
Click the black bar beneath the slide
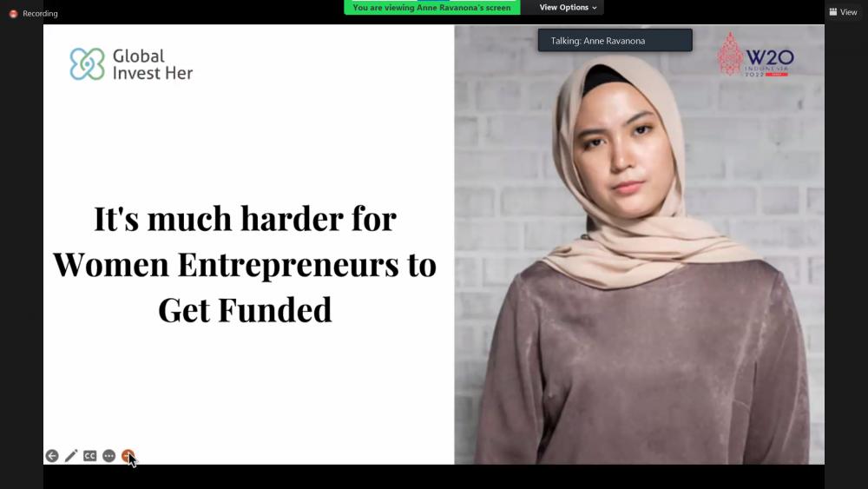[x=434, y=476]
